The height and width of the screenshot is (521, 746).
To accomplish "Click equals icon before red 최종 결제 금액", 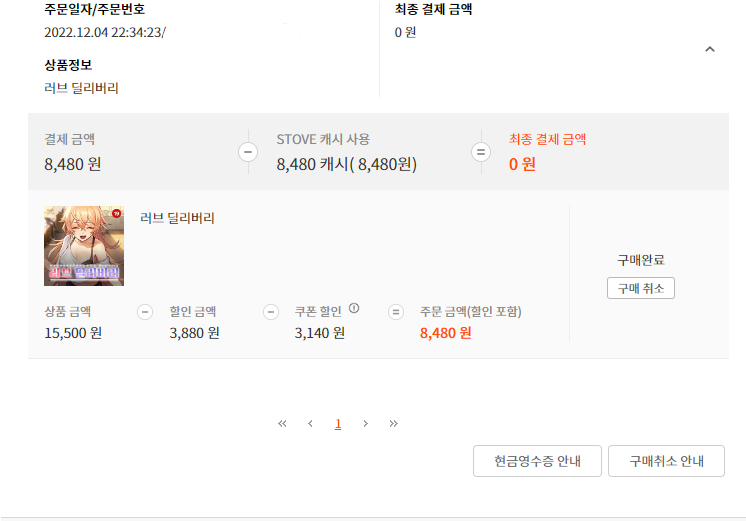I will (481, 152).
